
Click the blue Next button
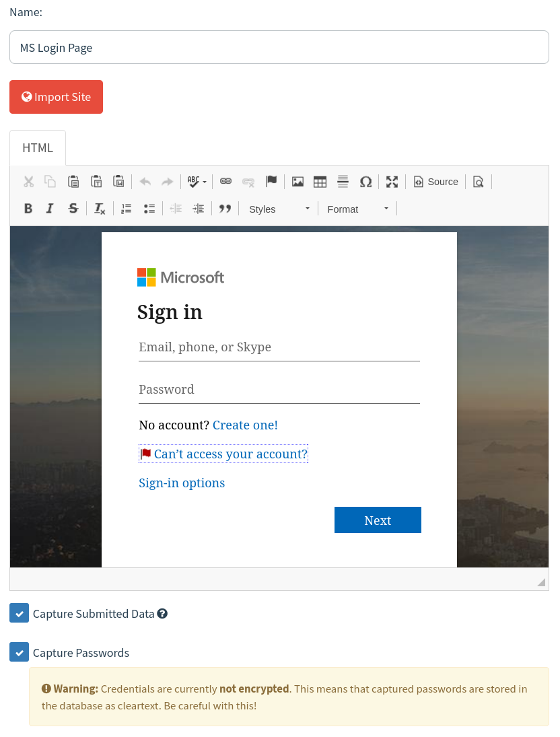[x=378, y=520]
